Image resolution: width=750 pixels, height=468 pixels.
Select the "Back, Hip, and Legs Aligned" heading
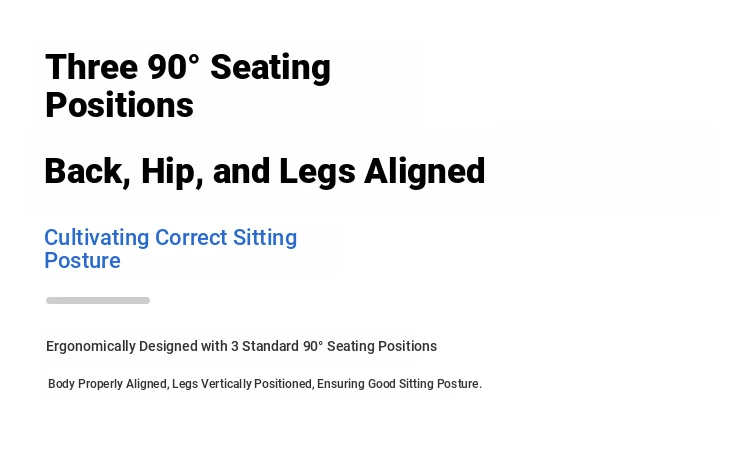click(x=265, y=171)
